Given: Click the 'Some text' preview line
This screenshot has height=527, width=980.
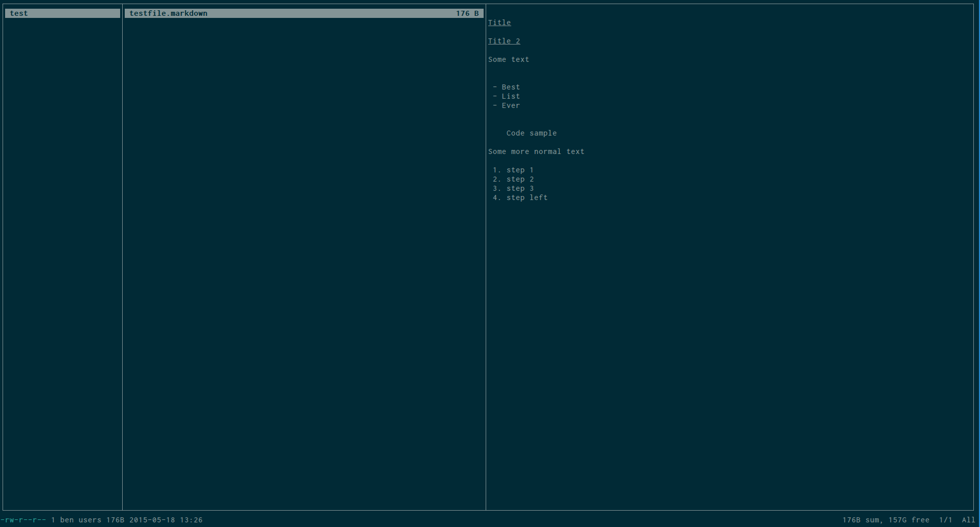Looking at the screenshot, I should tap(509, 59).
